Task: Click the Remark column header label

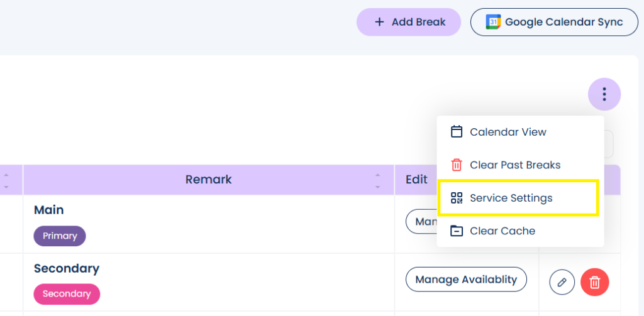Action: point(208,180)
